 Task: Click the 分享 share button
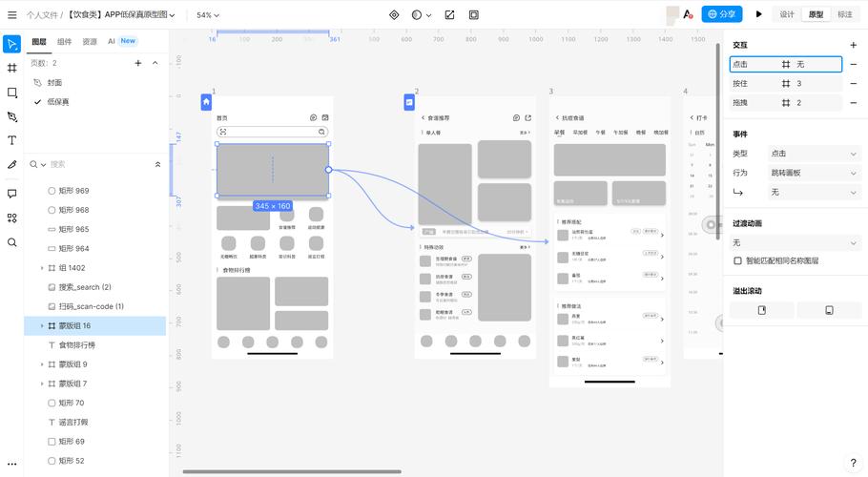[721, 14]
